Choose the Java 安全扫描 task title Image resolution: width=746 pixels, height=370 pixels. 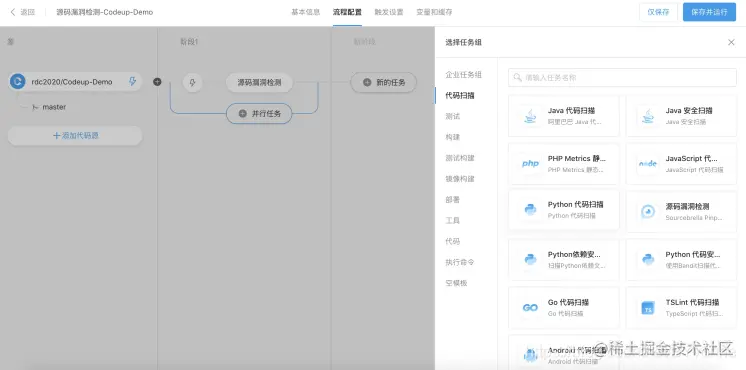point(689,111)
